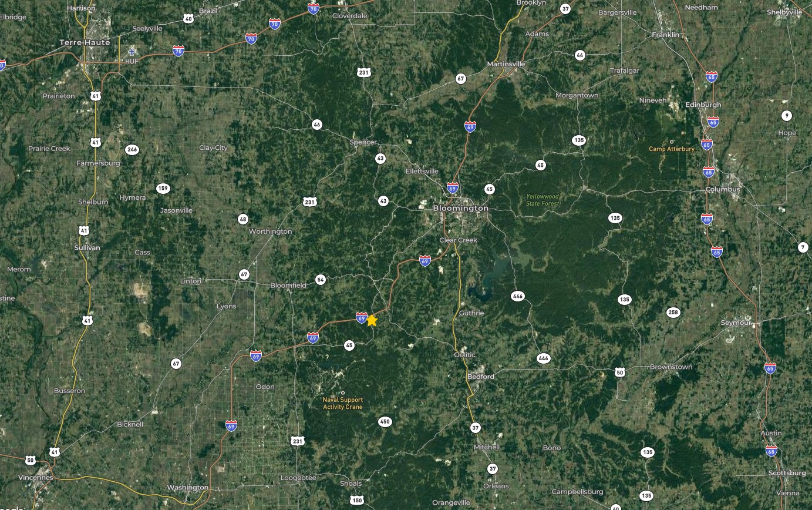Select the Bedford city label

[481, 376]
